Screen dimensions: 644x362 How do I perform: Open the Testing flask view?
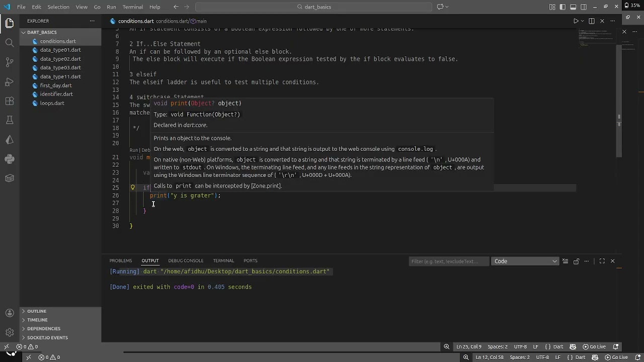pyautogui.click(x=10, y=120)
